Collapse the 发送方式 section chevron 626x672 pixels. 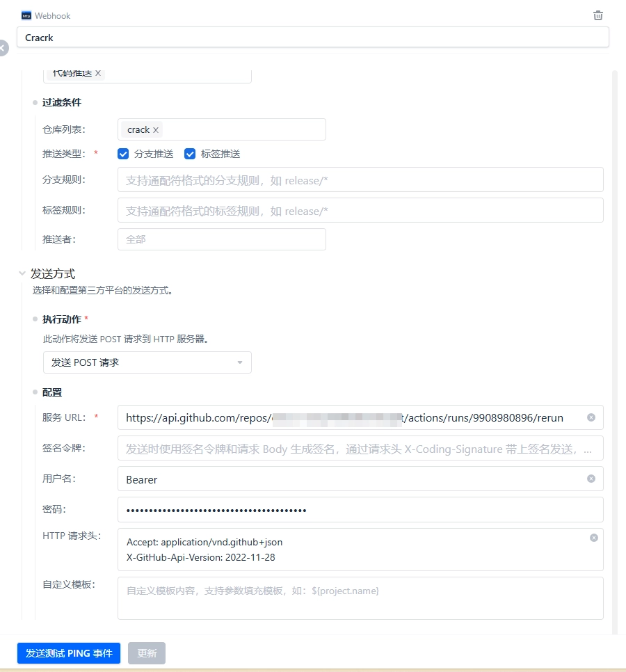22,274
